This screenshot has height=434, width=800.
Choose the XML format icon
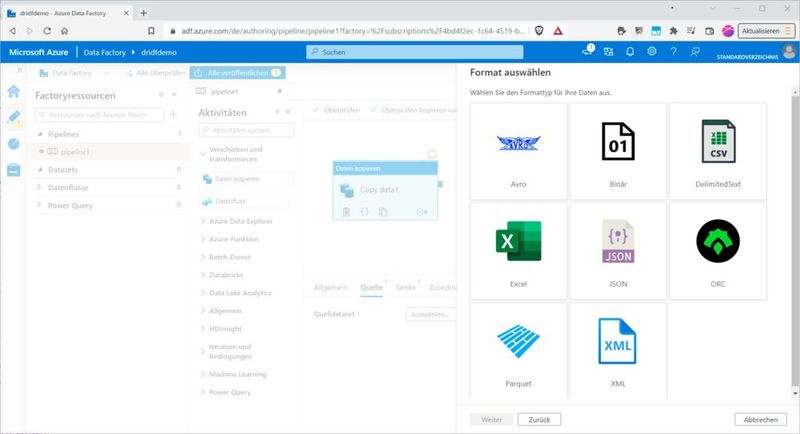click(x=617, y=341)
